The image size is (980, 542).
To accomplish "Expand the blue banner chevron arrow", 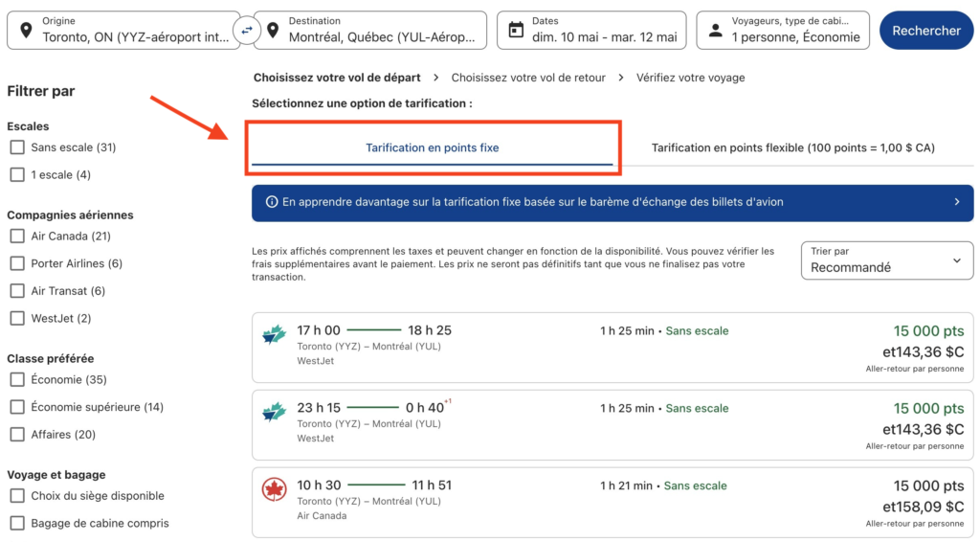I will coord(956,202).
